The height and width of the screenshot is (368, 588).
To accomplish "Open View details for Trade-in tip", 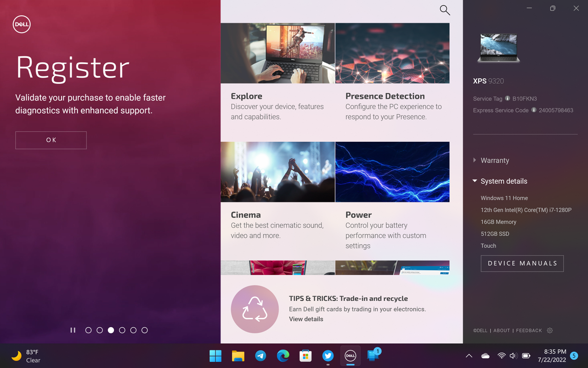I will click(306, 319).
